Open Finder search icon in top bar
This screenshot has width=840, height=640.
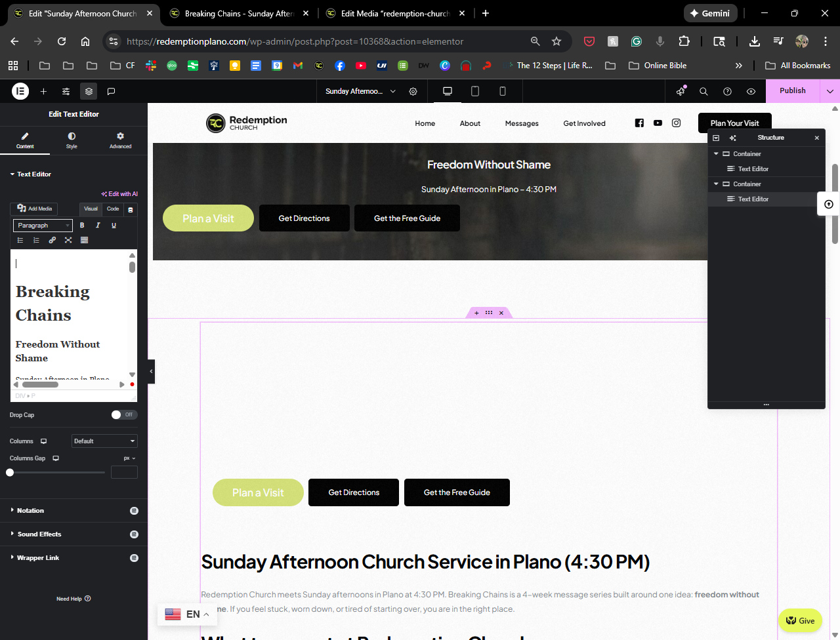click(703, 91)
